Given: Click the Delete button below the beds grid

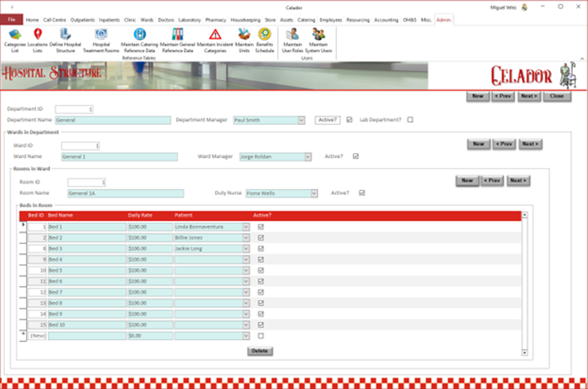Looking at the screenshot, I should click(260, 351).
